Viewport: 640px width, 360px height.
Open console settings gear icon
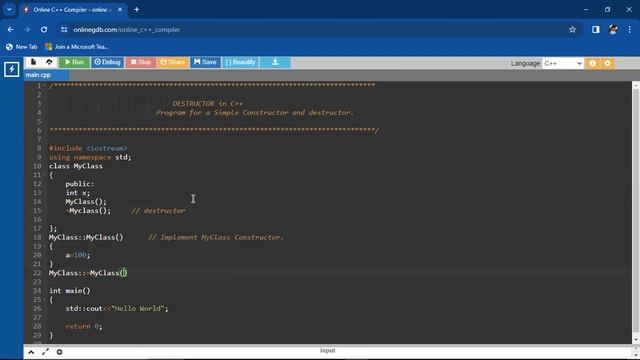pyautogui.click(x=60, y=352)
